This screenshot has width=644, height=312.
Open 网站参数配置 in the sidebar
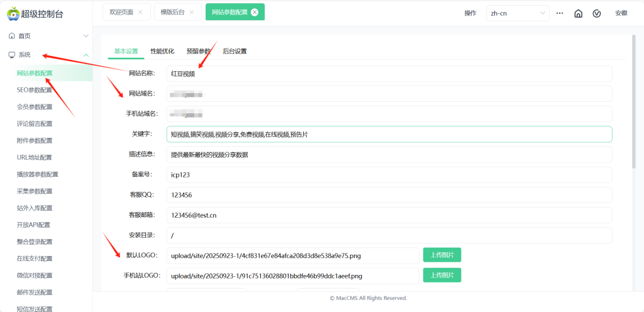pyautogui.click(x=35, y=73)
